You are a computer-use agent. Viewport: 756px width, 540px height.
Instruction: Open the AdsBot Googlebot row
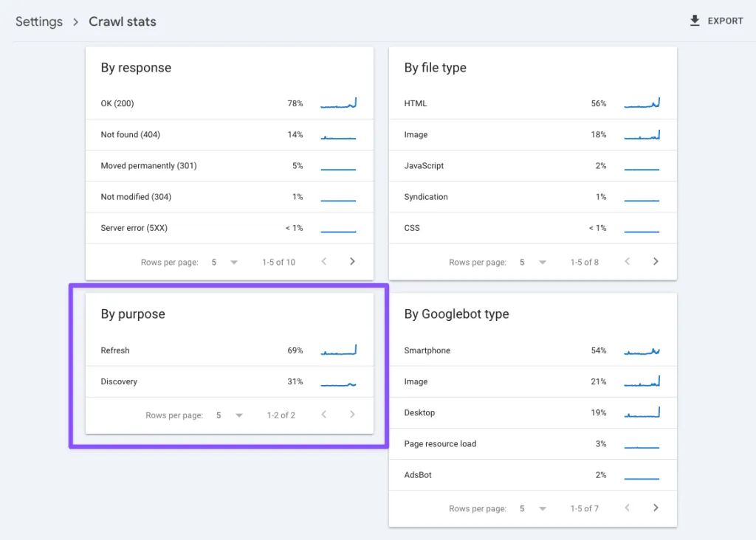coord(533,475)
